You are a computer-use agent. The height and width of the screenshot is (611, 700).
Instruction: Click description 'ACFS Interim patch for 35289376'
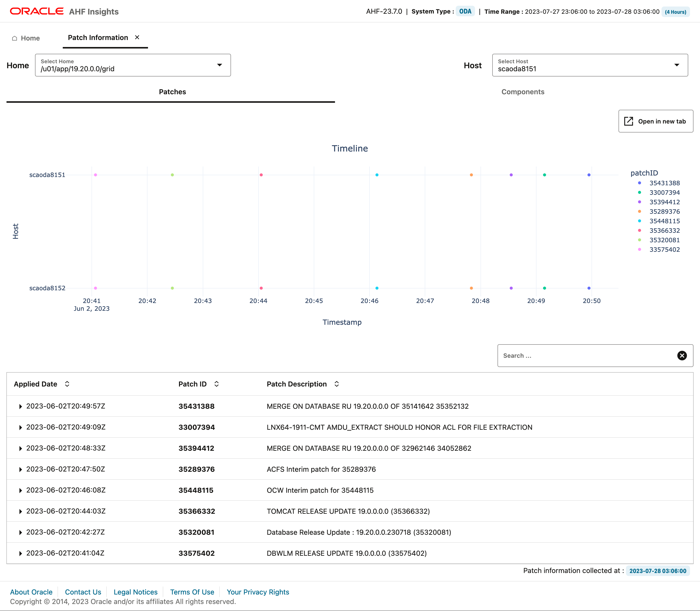(x=321, y=469)
